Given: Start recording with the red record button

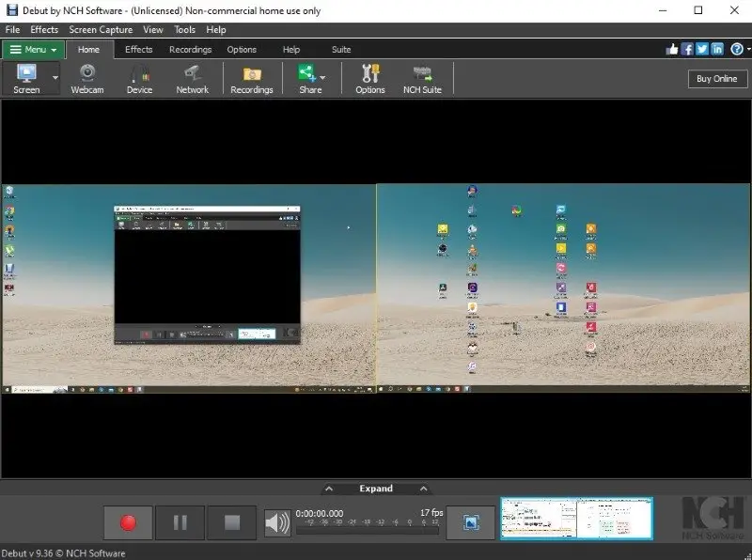Looking at the screenshot, I should point(127,523).
